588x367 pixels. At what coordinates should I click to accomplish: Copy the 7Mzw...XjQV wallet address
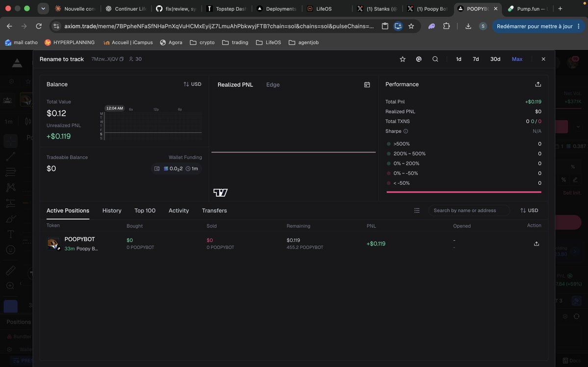click(x=122, y=59)
